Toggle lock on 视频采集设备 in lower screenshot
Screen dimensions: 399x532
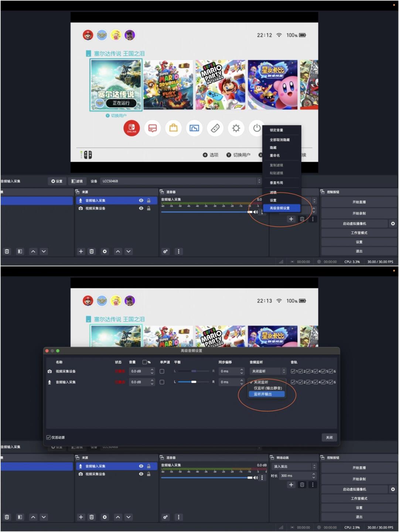[x=149, y=474]
